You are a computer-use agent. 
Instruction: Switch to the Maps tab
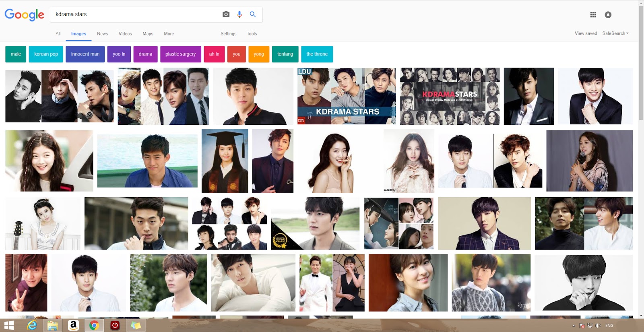point(148,34)
